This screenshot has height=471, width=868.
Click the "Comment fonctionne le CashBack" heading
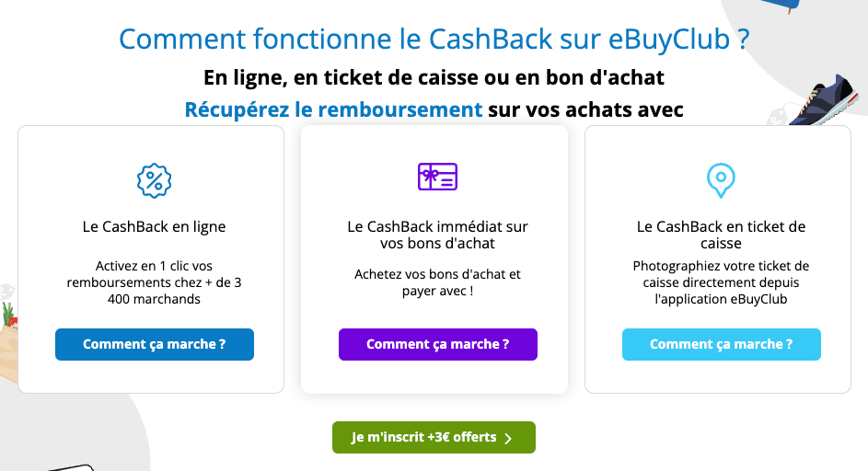[x=434, y=40]
